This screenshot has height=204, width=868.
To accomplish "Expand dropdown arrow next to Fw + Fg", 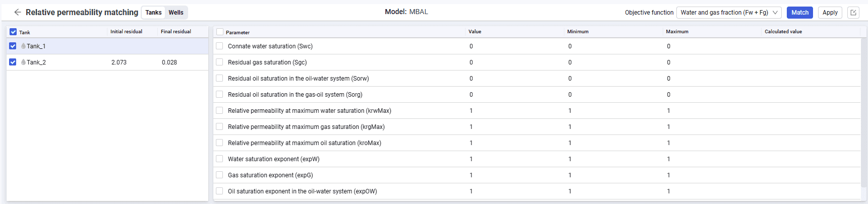I will click(x=775, y=13).
